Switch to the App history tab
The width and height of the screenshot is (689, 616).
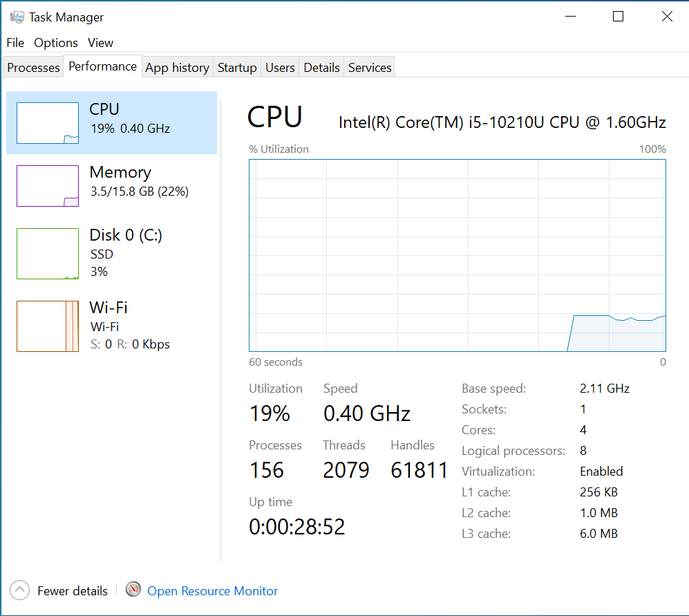(177, 68)
